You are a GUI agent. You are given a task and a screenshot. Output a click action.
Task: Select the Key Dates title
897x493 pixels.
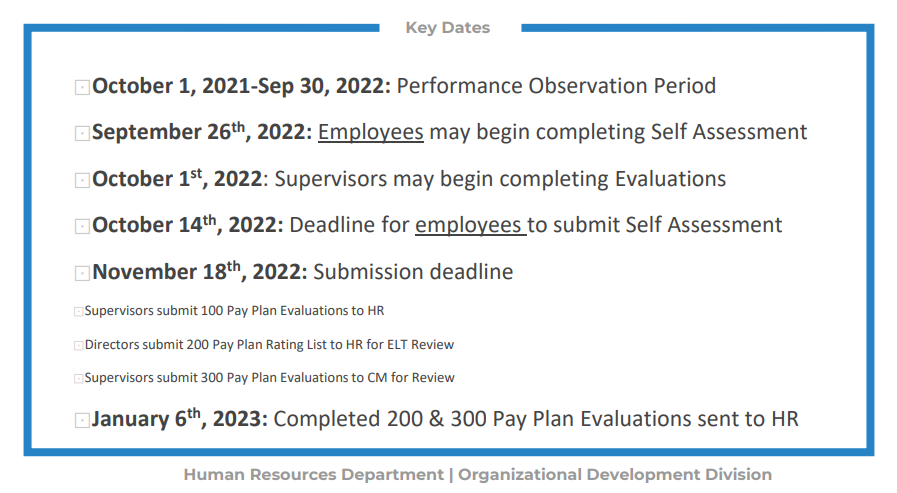coord(448,27)
